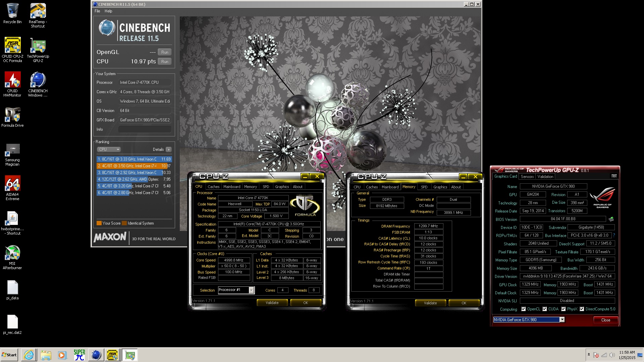Switch to Caches tab in left CPU-Z window

coord(213,187)
